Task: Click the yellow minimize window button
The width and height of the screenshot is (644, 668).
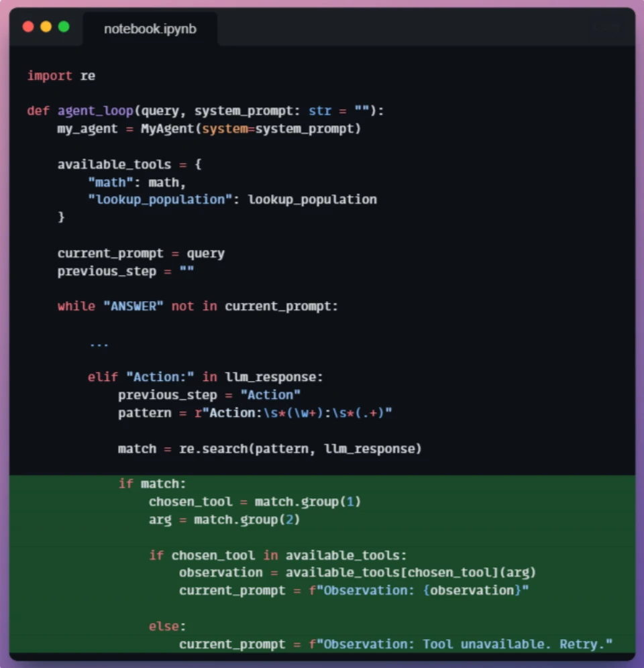Action: pyautogui.click(x=46, y=27)
